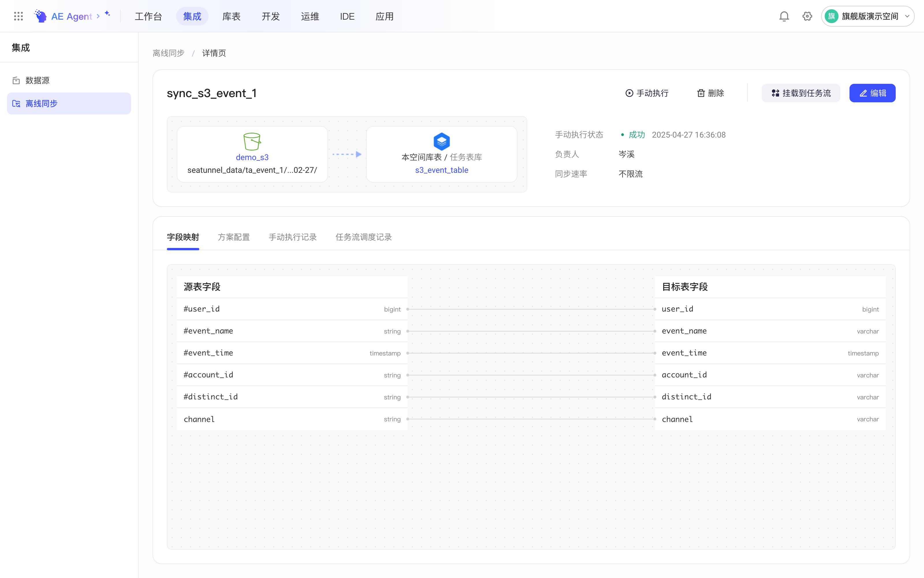Click the AE Agent logo icon
Image resolution: width=924 pixels, height=578 pixels.
point(40,16)
